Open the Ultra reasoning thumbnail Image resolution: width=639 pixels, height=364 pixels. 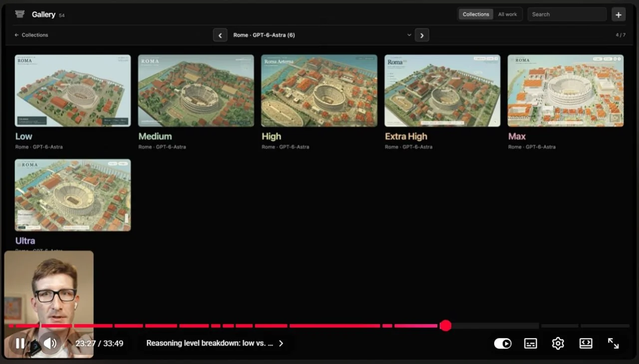point(73,195)
